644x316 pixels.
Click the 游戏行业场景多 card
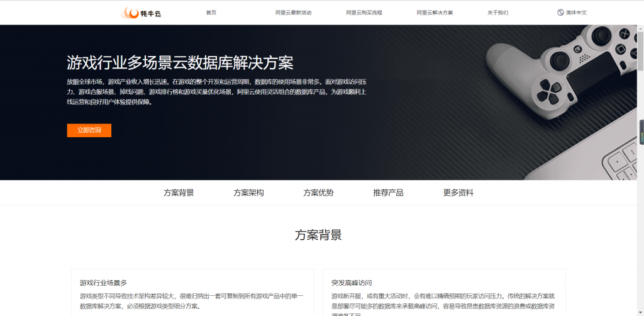tap(192, 293)
